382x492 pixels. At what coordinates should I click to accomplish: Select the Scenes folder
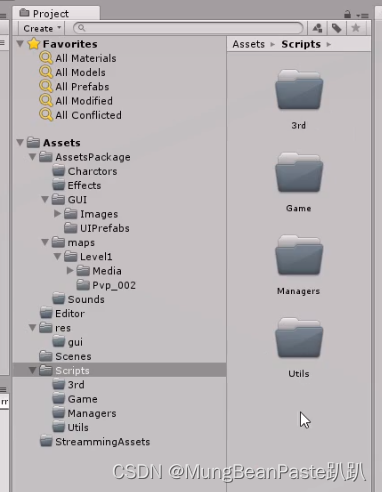73,356
